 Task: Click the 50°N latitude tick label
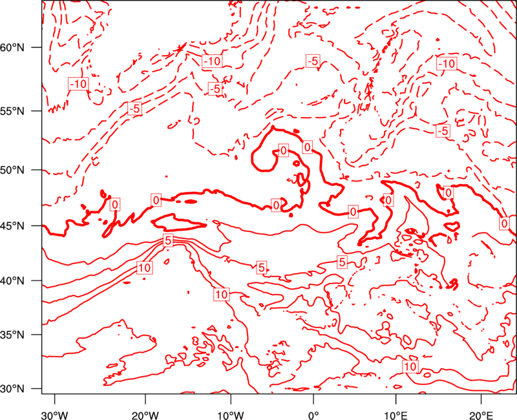pos(12,171)
